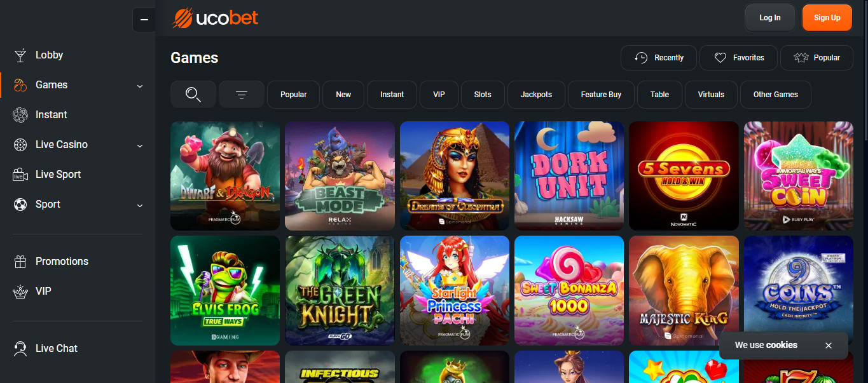Show Recently played games
The width and height of the screenshot is (868, 383).
point(659,58)
